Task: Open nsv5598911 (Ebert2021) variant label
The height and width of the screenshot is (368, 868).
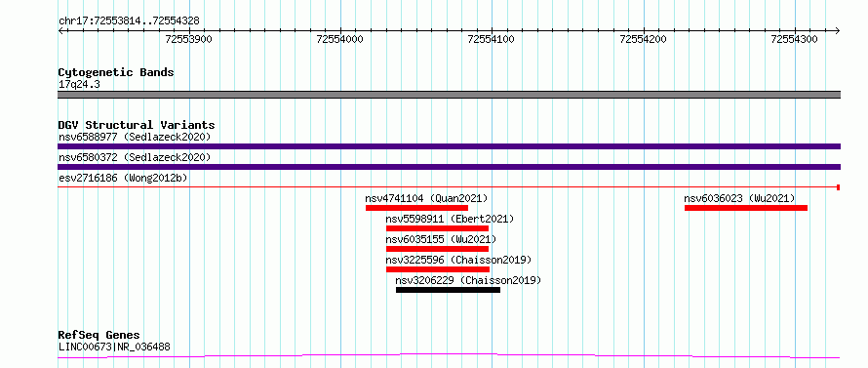Action: (450, 219)
